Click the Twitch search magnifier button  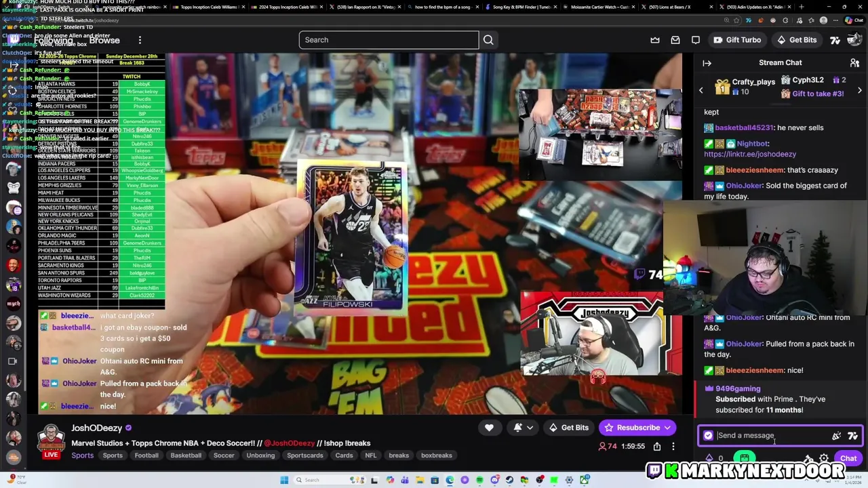point(488,40)
